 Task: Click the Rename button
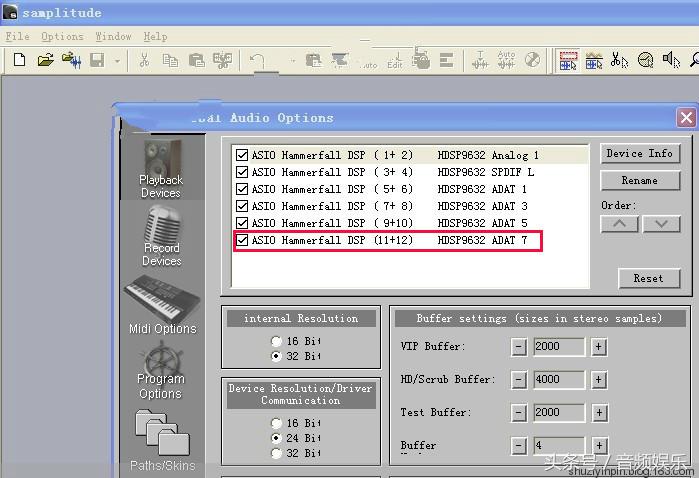(640, 181)
